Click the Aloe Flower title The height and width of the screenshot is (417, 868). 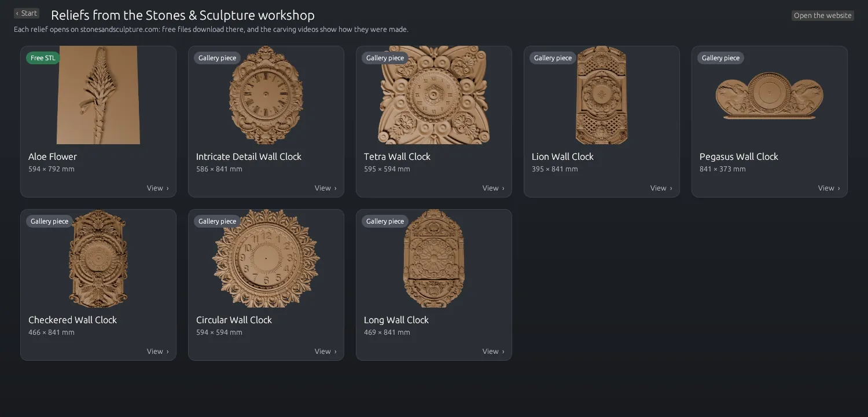53,156
